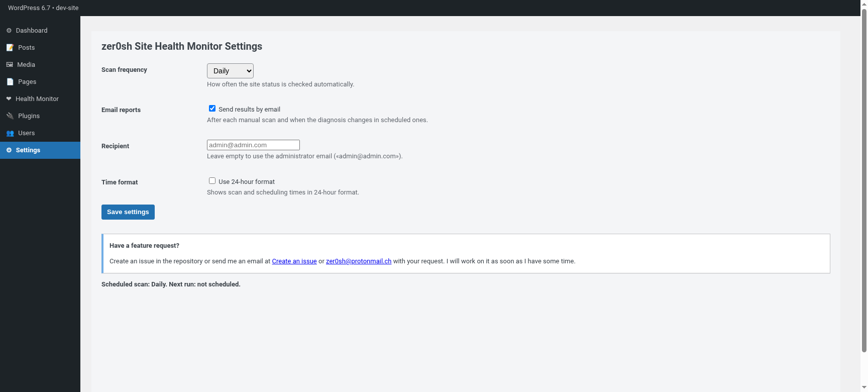The width and height of the screenshot is (868, 392).
Task: Click the Settings gear icon in sidebar
Action: (9, 150)
